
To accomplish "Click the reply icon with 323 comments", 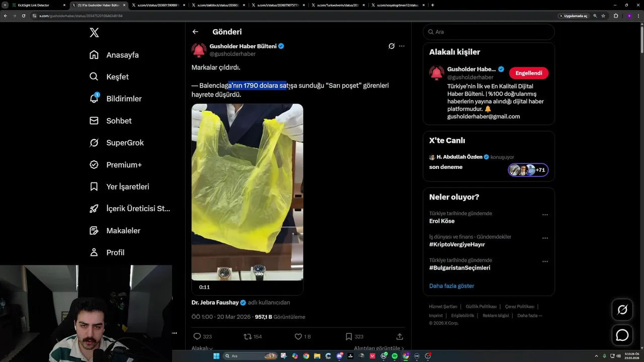I will coord(197,336).
